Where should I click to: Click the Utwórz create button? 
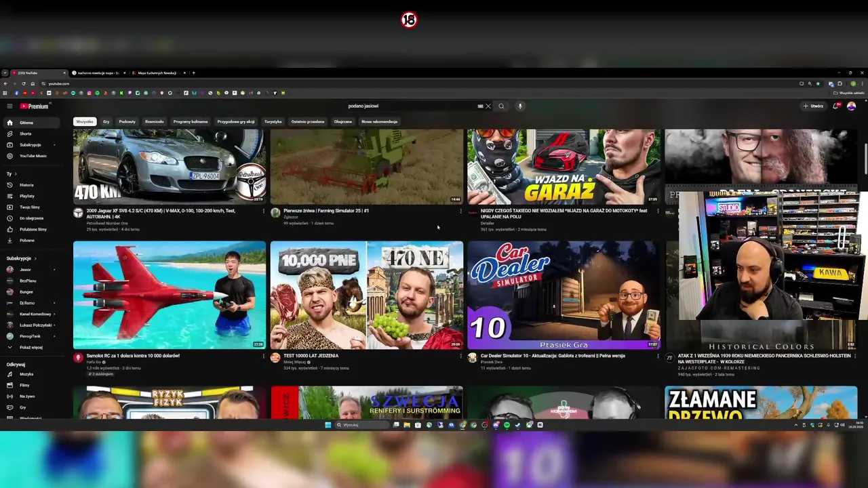tap(813, 106)
